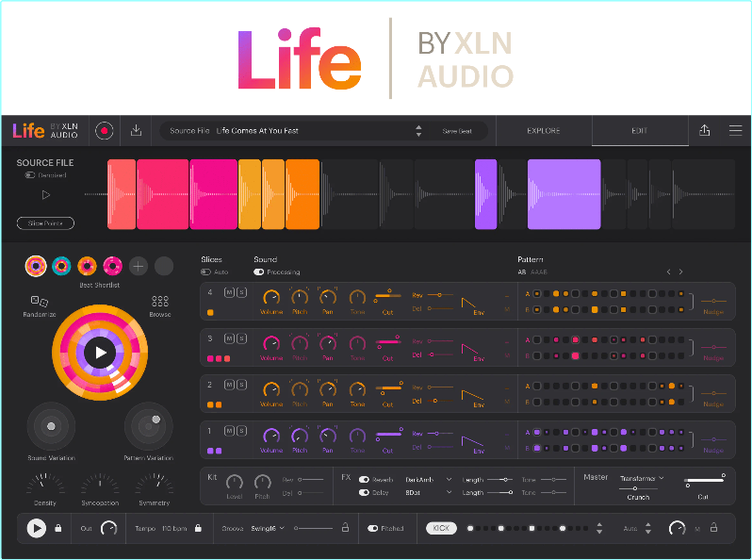The height and width of the screenshot is (560, 752).
Task: Click the Tempo 110 bpm value
Action: [174, 528]
